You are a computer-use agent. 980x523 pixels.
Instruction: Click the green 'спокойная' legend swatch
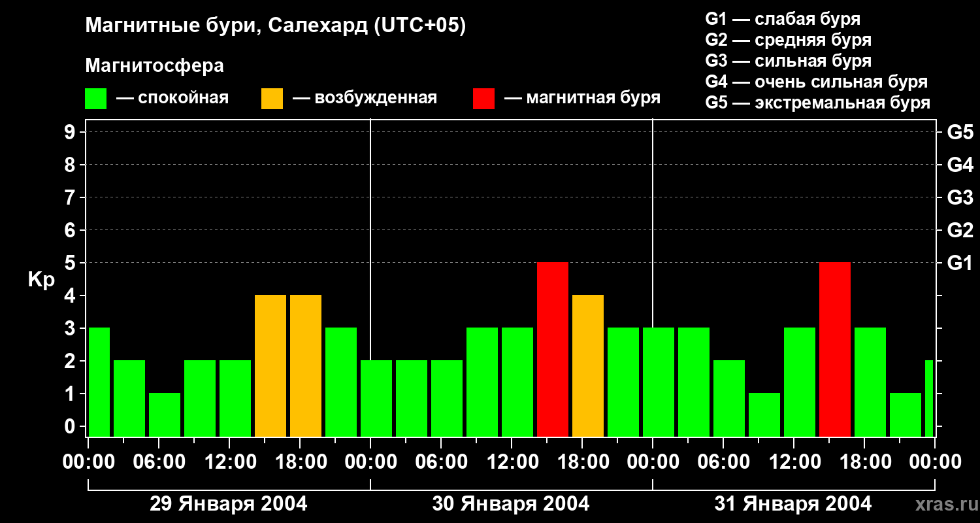click(96, 99)
